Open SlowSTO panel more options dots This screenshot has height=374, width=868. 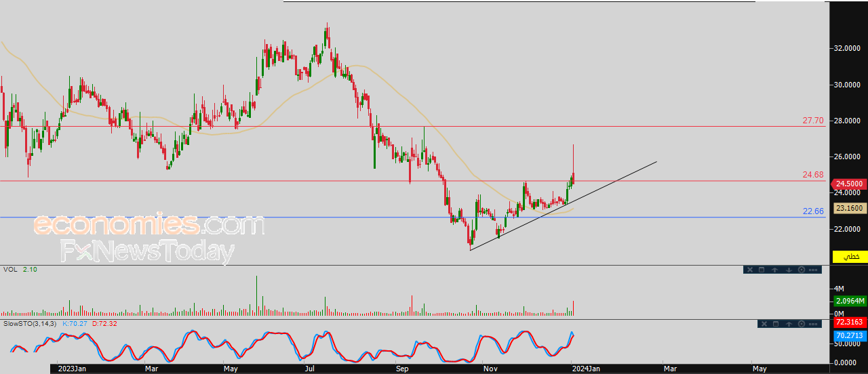coord(813,324)
